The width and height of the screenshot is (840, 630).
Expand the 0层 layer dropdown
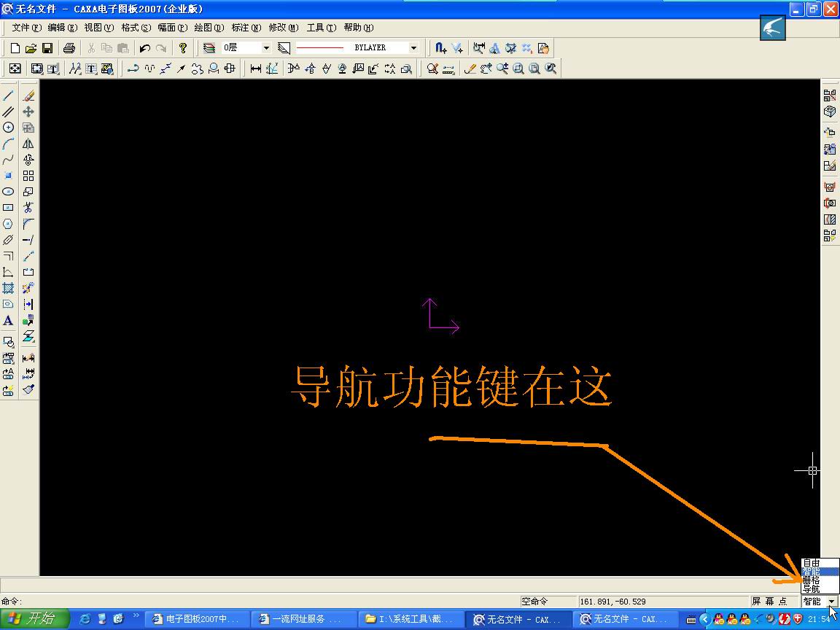pyautogui.click(x=265, y=47)
